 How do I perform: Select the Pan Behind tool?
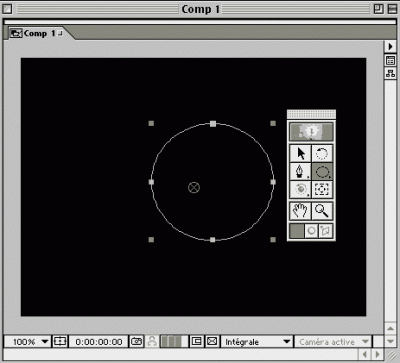point(322,189)
